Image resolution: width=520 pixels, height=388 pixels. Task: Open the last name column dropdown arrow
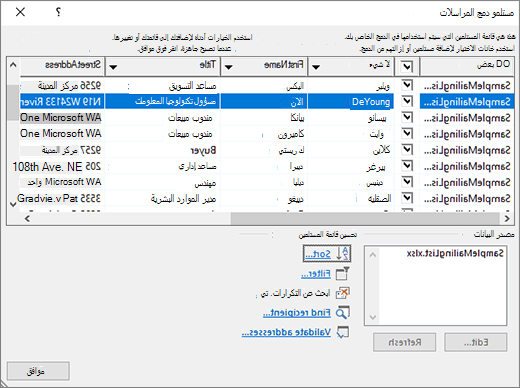(316, 67)
